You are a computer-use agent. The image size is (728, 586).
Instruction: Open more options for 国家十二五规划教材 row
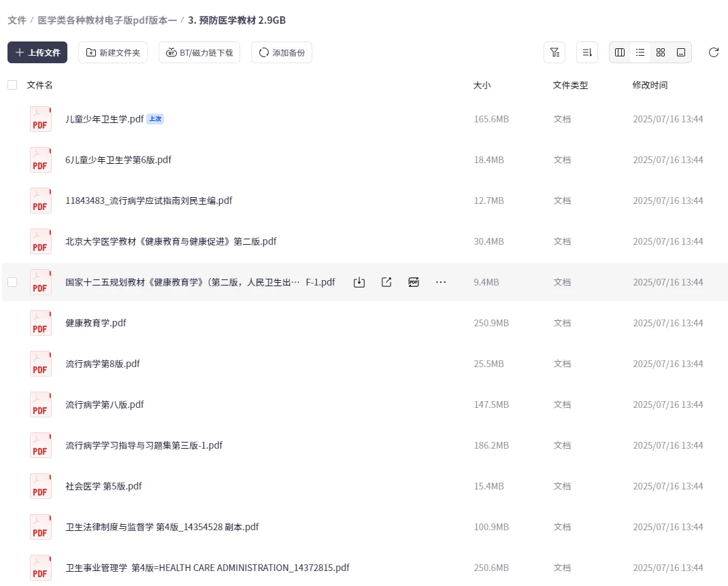[441, 282]
